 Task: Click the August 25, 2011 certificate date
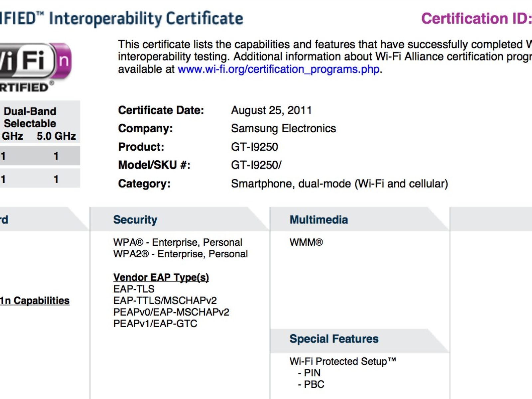pos(271,110)
